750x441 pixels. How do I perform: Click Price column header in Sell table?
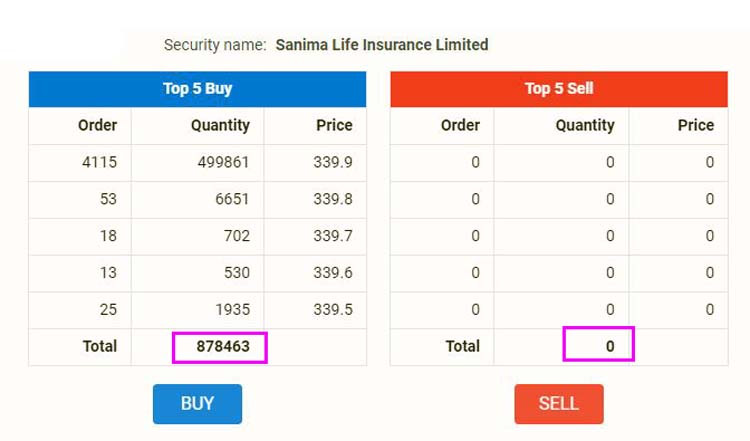(695, 126)
